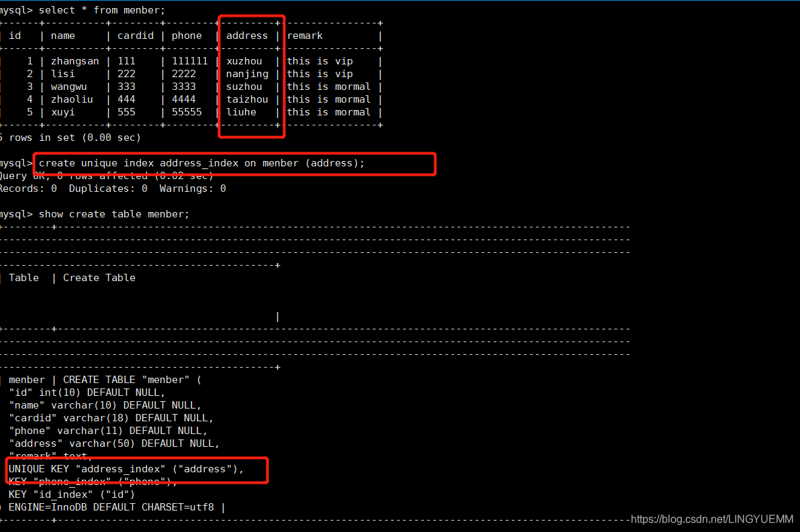Click the 'address' column header
This screenshot has width=800, height=532.
pyautogui.click(x=247, y=36)
